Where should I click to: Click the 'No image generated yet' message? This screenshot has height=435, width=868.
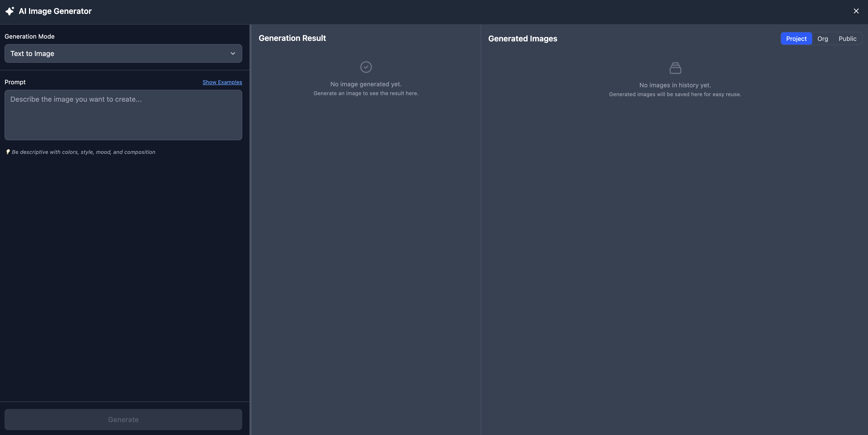click(x=366, y=84)
